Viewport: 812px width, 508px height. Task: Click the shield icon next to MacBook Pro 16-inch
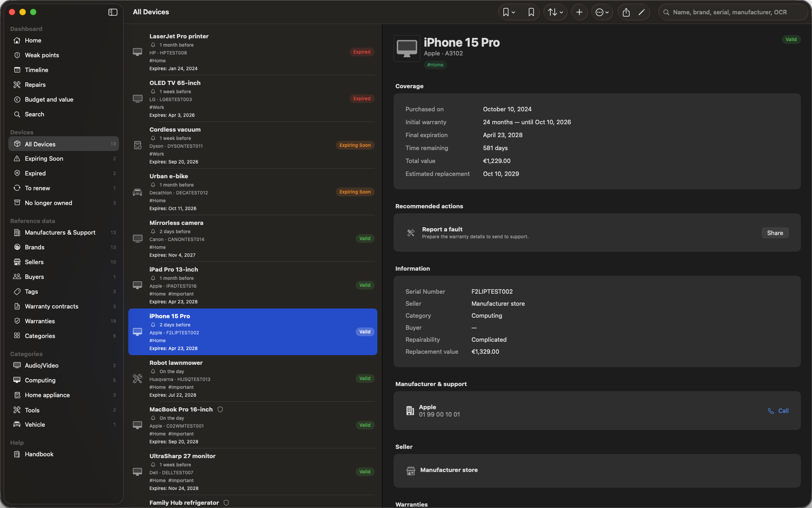tap(220, 410)
